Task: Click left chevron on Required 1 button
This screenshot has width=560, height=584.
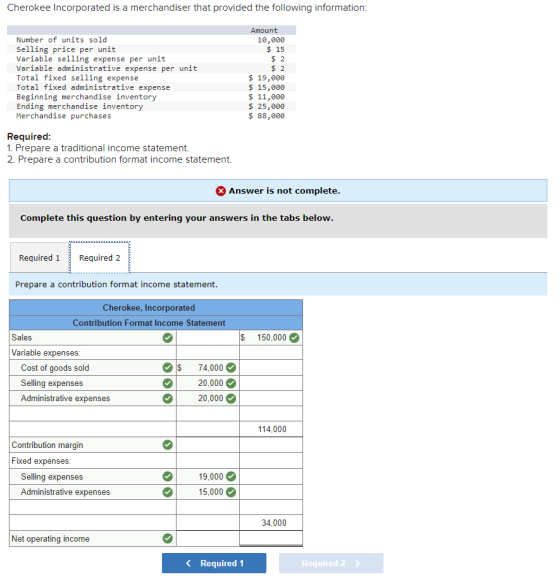Action: (x=188, y=563)
